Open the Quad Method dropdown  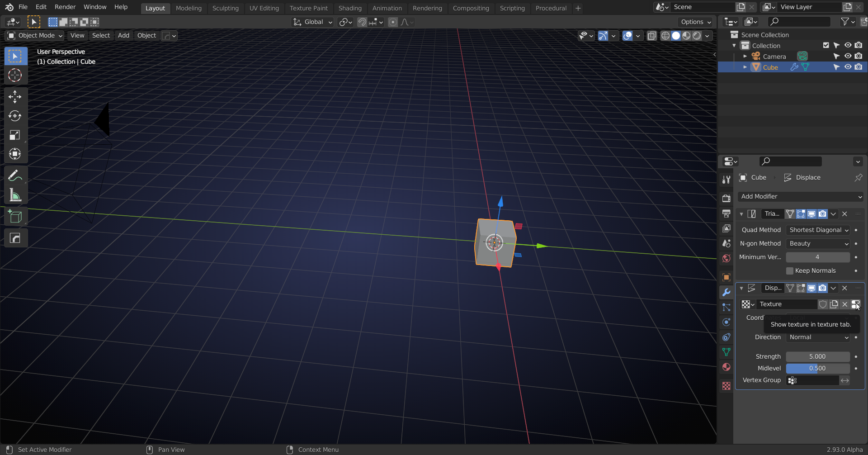click(818, 230)
